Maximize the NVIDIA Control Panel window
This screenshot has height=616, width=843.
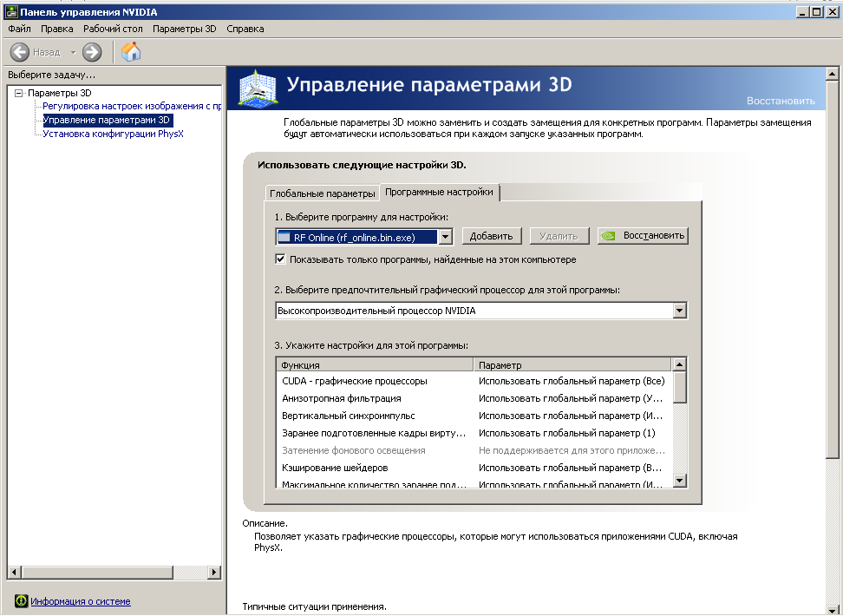[x=816, y=11]
